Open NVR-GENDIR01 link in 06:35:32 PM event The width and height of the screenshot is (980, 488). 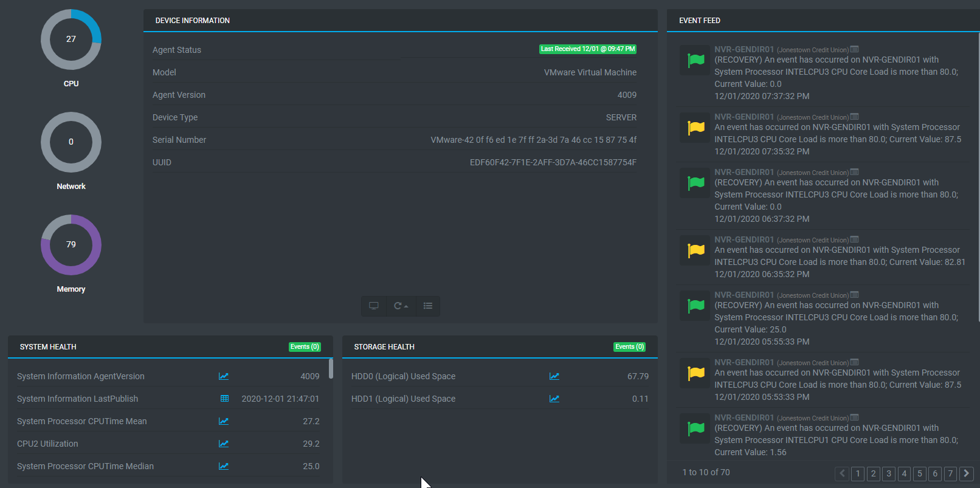click(x=744, y=239)
